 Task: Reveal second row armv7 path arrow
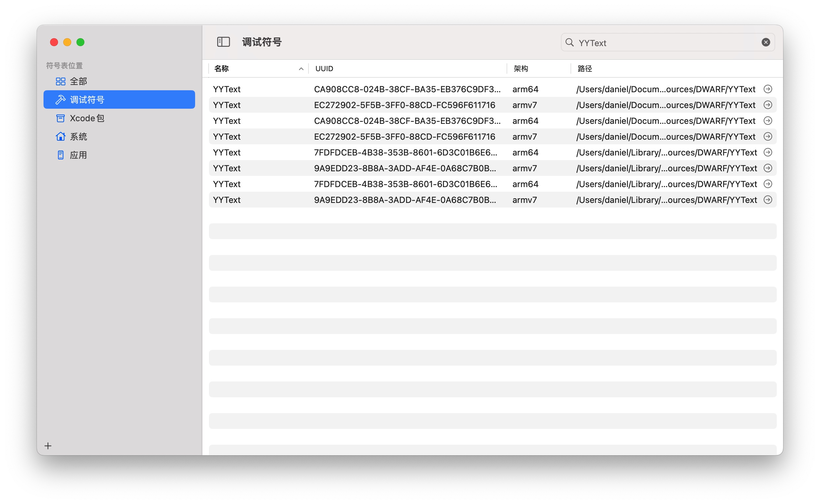coord(767,105)
